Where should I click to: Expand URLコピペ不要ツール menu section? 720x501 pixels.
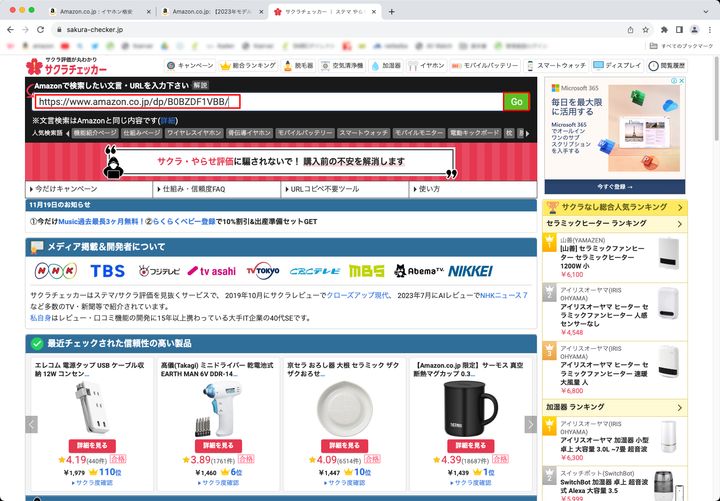click(346, 188)
